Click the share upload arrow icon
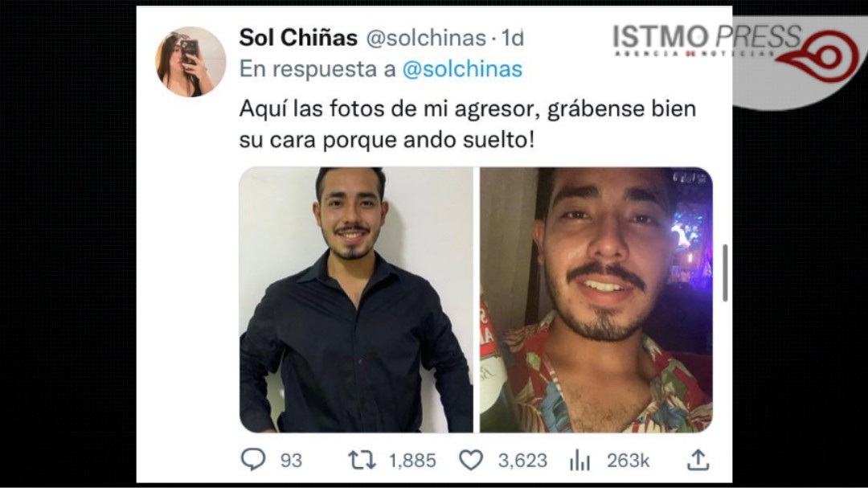The width and height of the screenshot is (868, 488). pos(698,460)
